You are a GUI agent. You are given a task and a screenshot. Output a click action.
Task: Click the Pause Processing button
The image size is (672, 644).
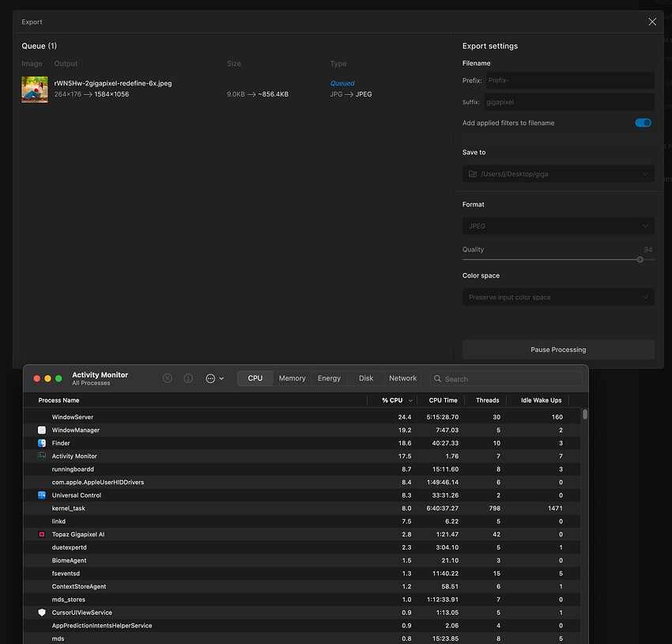click(x=558, y=349)
